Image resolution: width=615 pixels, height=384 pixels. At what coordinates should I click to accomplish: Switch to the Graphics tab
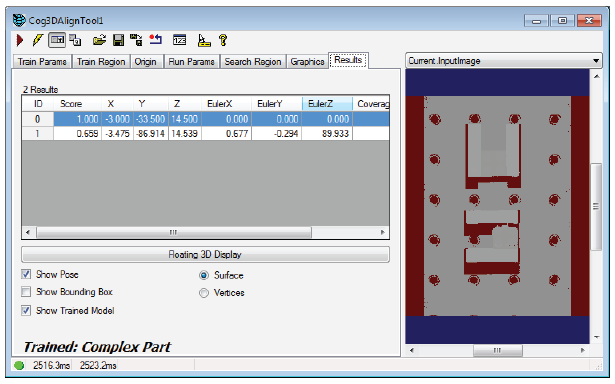308,62
